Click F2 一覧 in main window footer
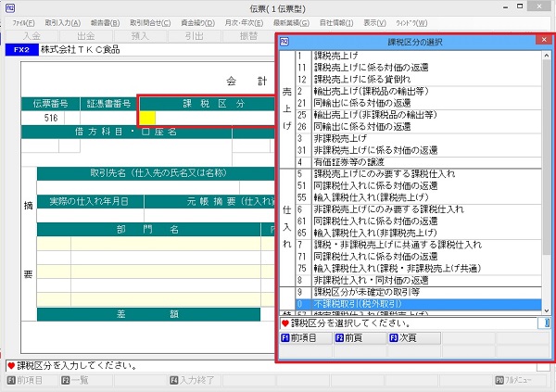Image resolution: width=556 pixels, height=392 pixels. click(x=86, y=380)
